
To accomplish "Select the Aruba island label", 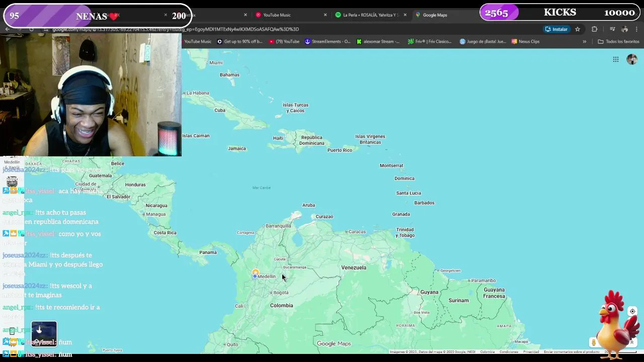I will point(308,205).
